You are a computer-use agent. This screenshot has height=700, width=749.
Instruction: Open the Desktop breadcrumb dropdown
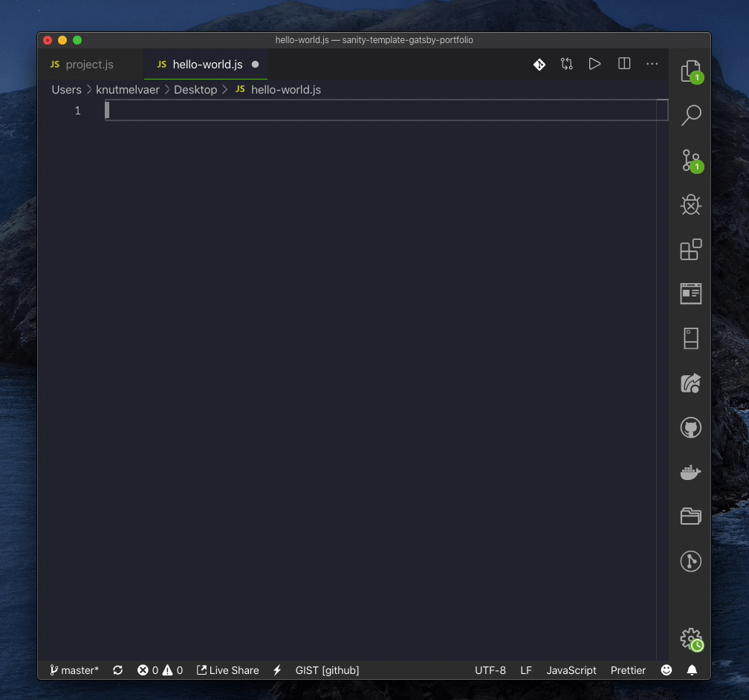click(x=195, y=89)
